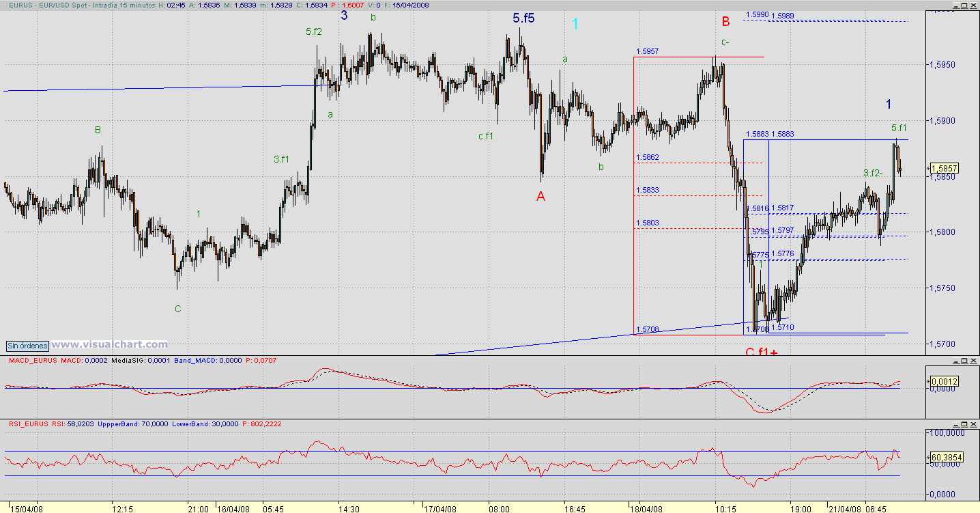
Task: Select the green "3.f1" wave label
Action: [281, 160]
